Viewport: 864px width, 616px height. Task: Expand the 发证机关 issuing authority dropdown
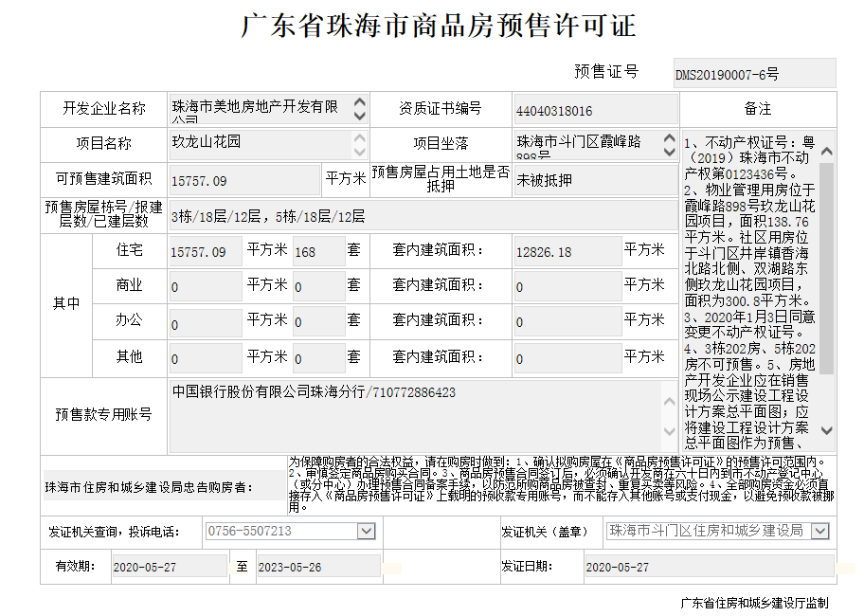click(823, 531)
